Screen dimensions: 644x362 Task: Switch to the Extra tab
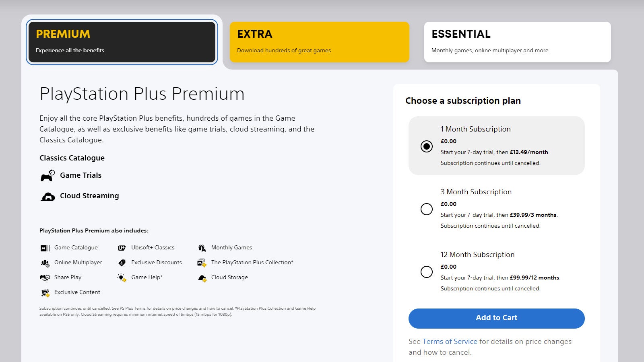coord(319,41)
